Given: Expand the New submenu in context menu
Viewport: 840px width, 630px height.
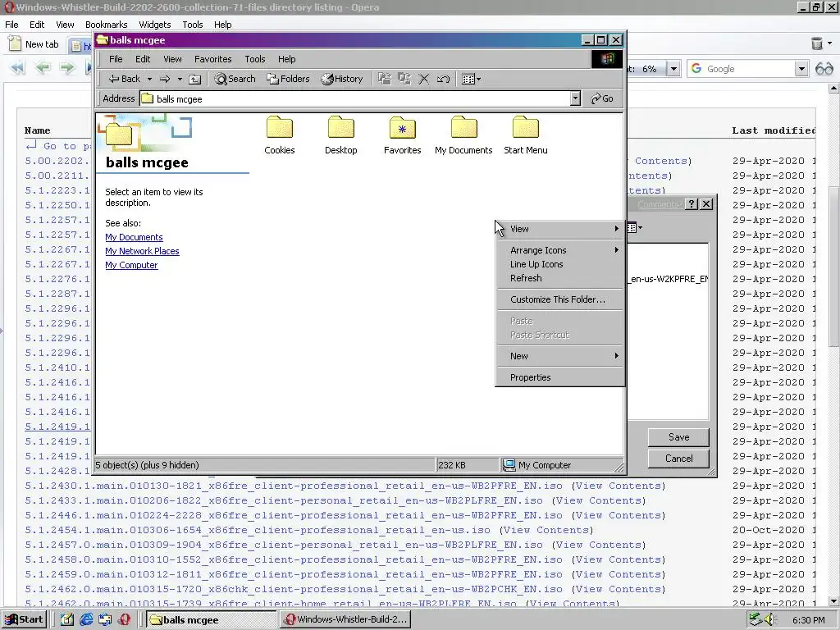Looking at the screenshot, I should pos(559,356).
